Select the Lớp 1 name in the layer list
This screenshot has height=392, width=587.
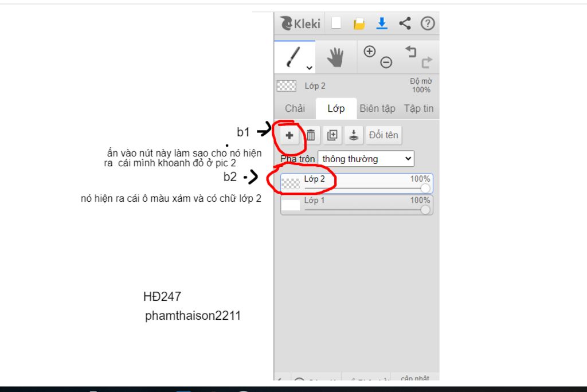(314, 201)
